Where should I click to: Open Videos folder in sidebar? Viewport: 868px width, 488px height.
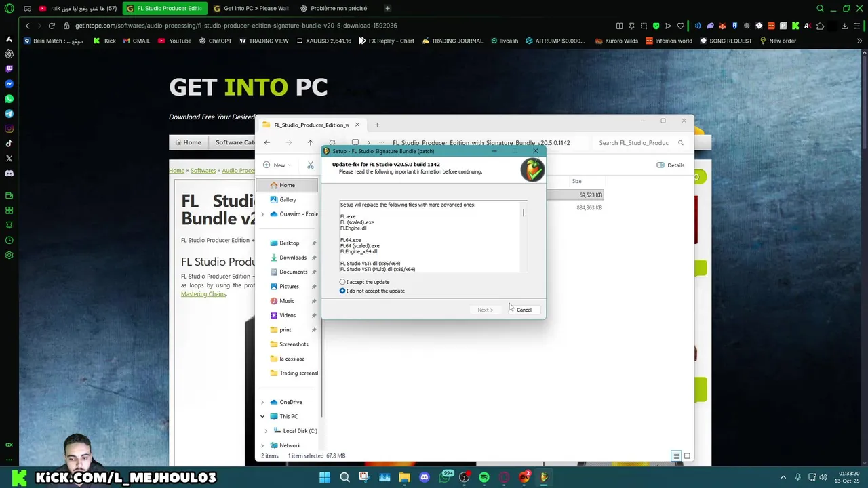[288, 315]
